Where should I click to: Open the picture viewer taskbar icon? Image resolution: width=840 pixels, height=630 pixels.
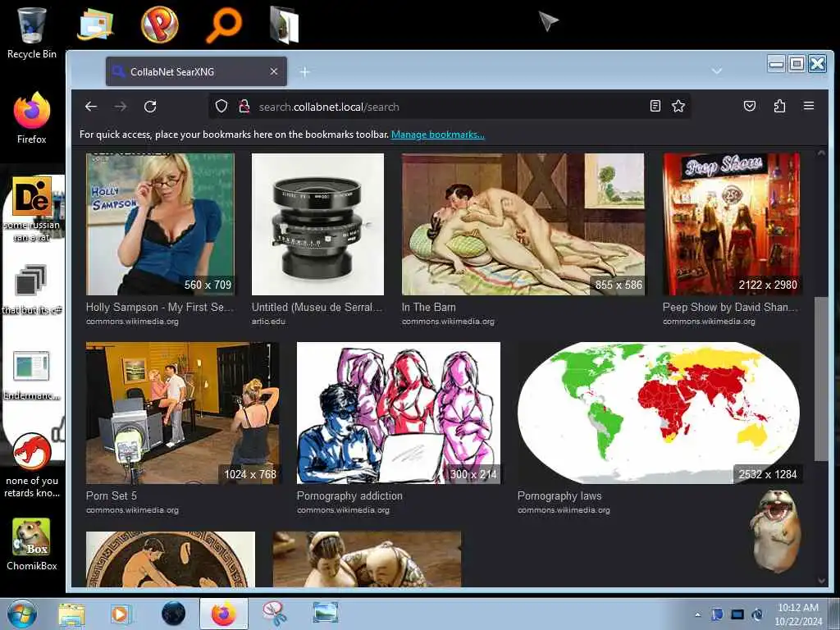click(325, 614)
